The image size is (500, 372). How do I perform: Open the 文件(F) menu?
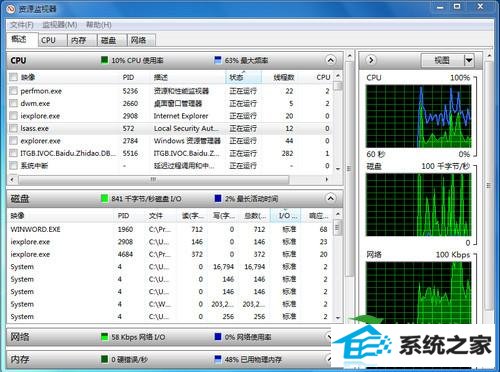tap(22, 25)
